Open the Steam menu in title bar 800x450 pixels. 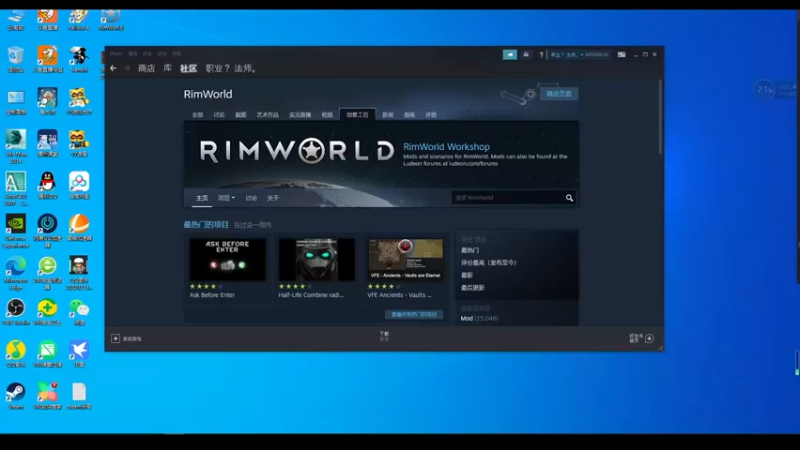116,54
